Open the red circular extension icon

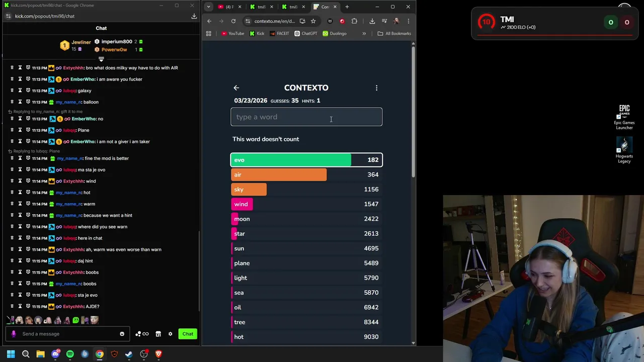click(x=342, y=21)
